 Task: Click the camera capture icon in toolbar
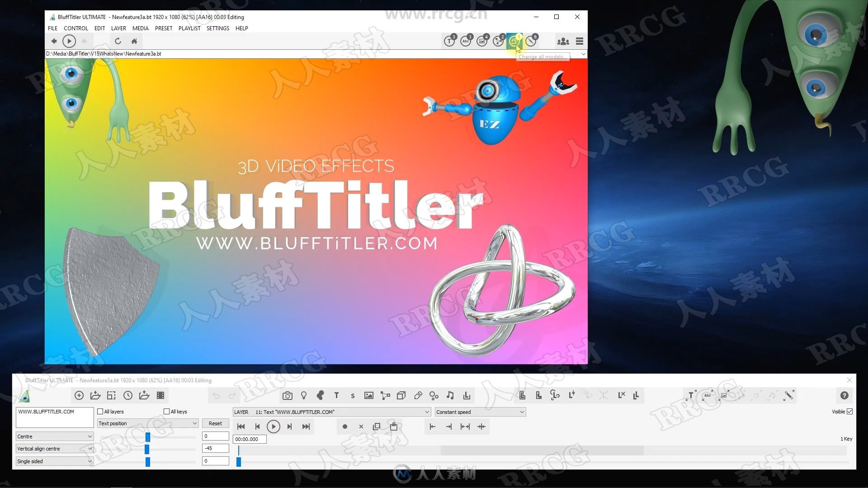click(x=288, y=395)
